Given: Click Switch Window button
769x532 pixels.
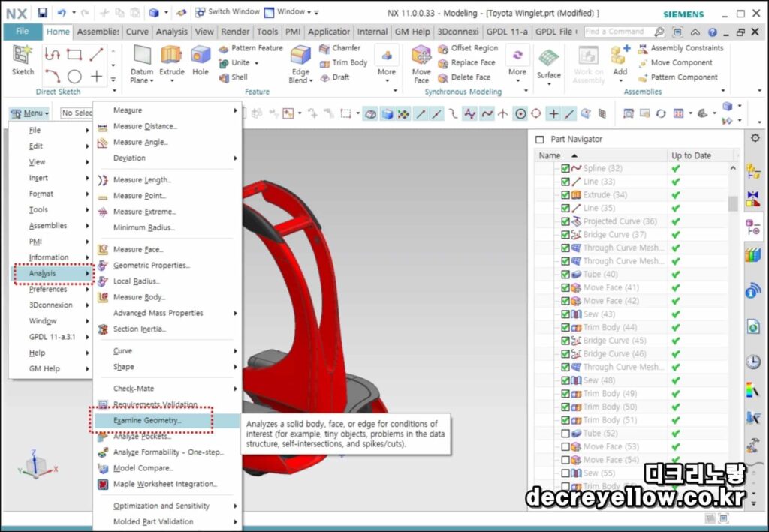Looking at the screenshot, I should tap(227, 12).
